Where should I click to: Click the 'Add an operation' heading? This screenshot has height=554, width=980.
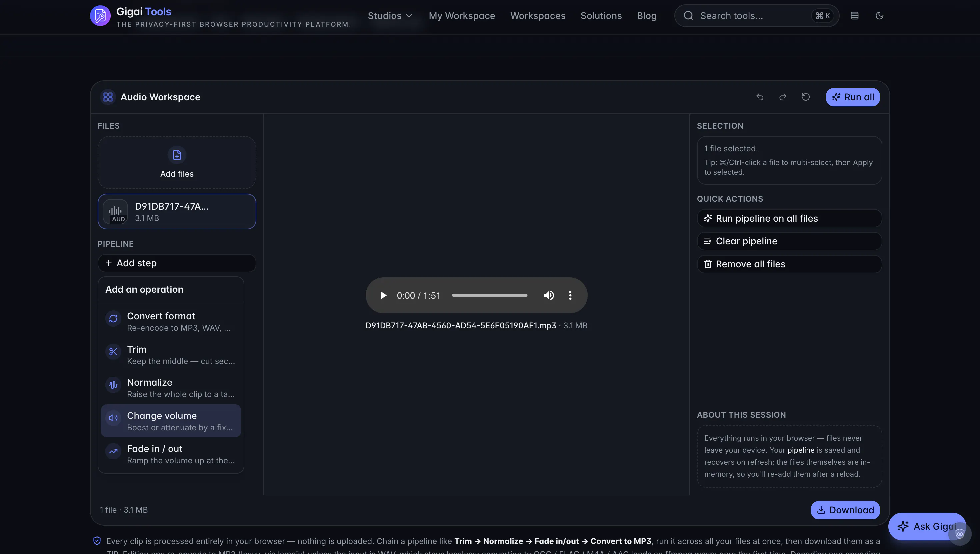click(x=144, y=290)
